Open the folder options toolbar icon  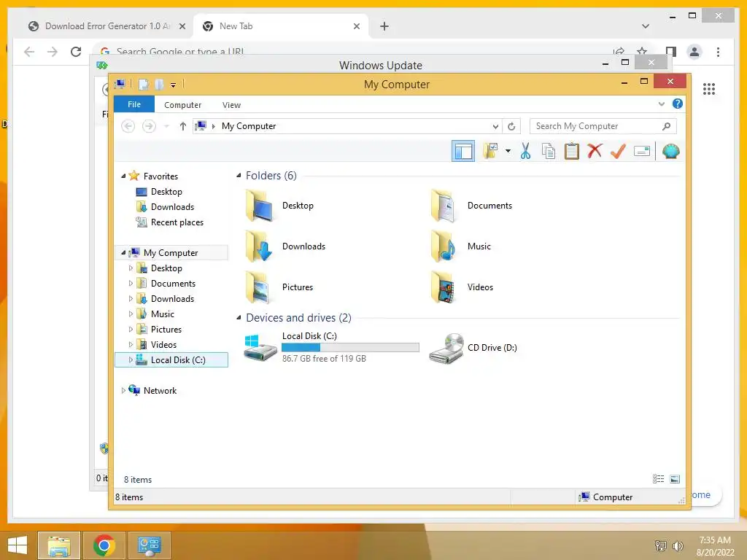[489, 152]
